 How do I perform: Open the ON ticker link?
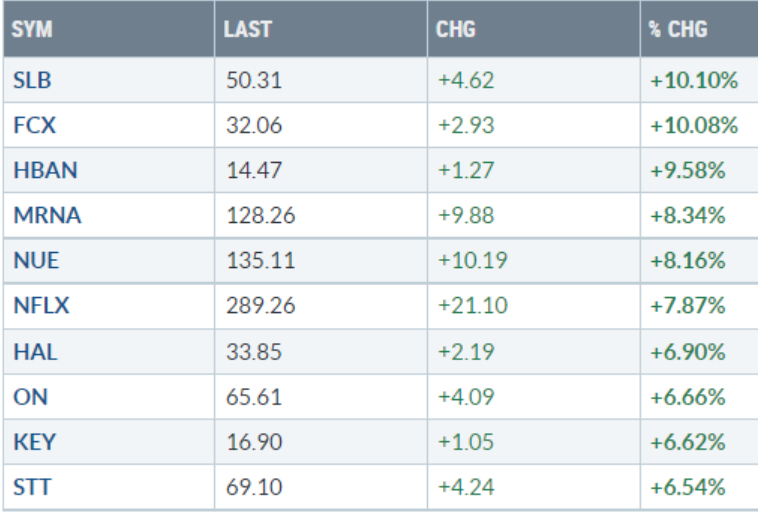click(x=30, y=397)
